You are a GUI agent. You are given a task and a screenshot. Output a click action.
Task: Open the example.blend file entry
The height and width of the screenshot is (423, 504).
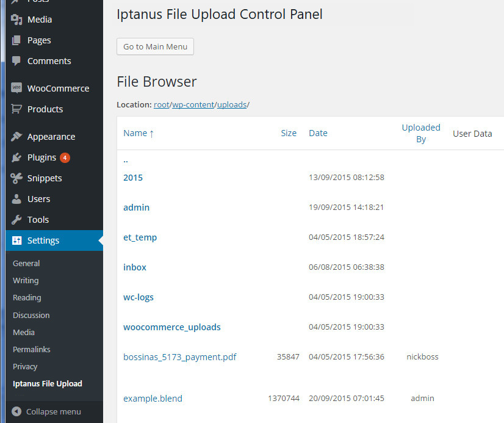point(153,398)
